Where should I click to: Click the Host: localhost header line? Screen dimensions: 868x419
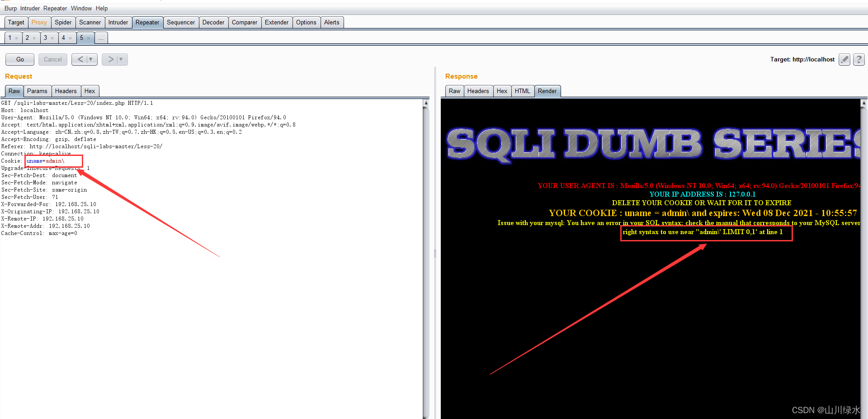[x=24, y=110]
